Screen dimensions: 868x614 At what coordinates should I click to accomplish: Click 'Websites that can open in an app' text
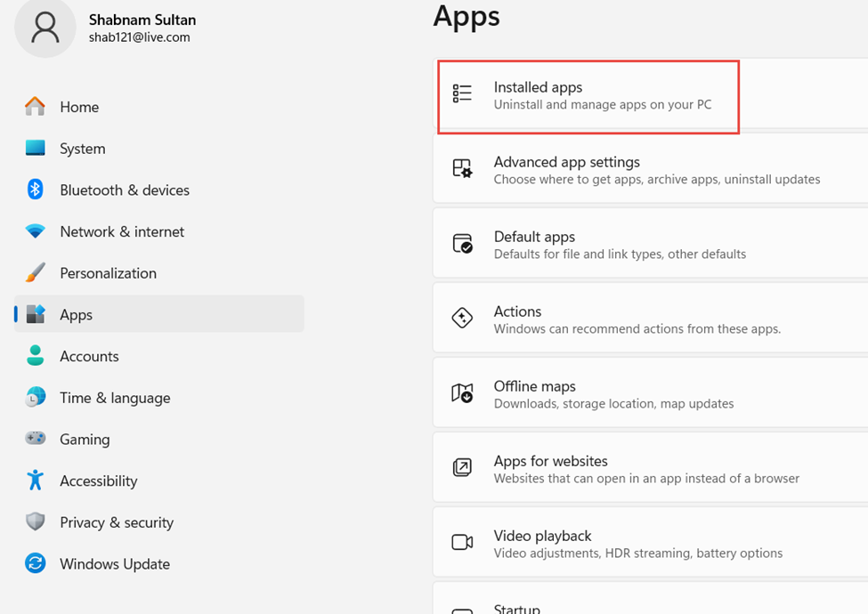[x=646, y=479]
